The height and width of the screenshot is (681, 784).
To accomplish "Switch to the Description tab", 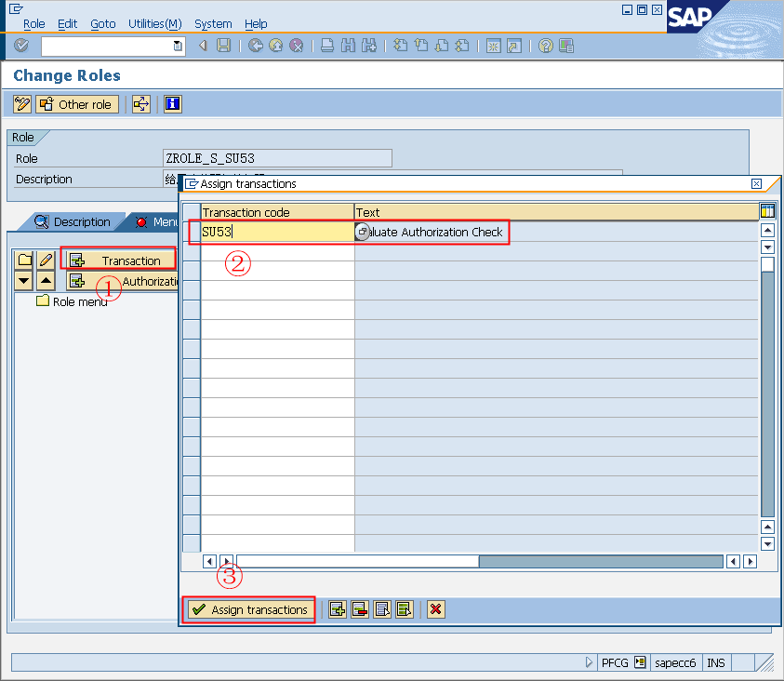I will (73, 221).
